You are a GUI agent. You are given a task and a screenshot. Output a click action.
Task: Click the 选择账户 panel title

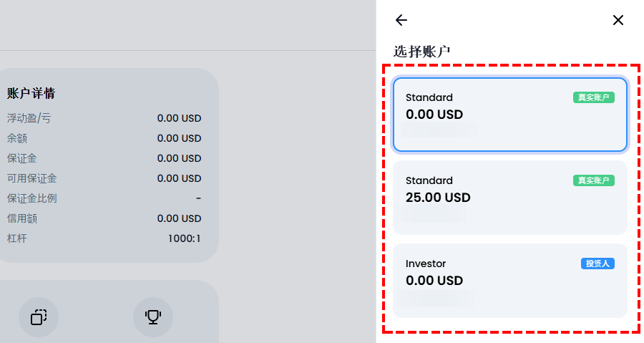pyautogui.click(x=421, y=52)
